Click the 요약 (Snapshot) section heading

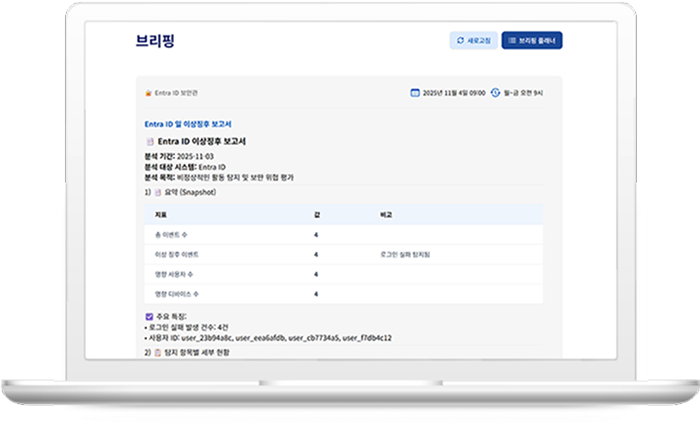[190, 192]
